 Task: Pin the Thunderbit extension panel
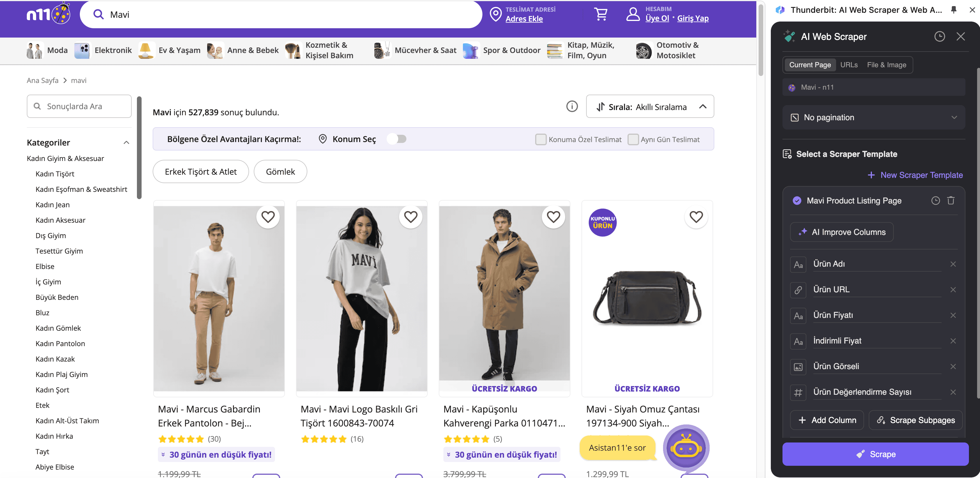tap(953, 10)
